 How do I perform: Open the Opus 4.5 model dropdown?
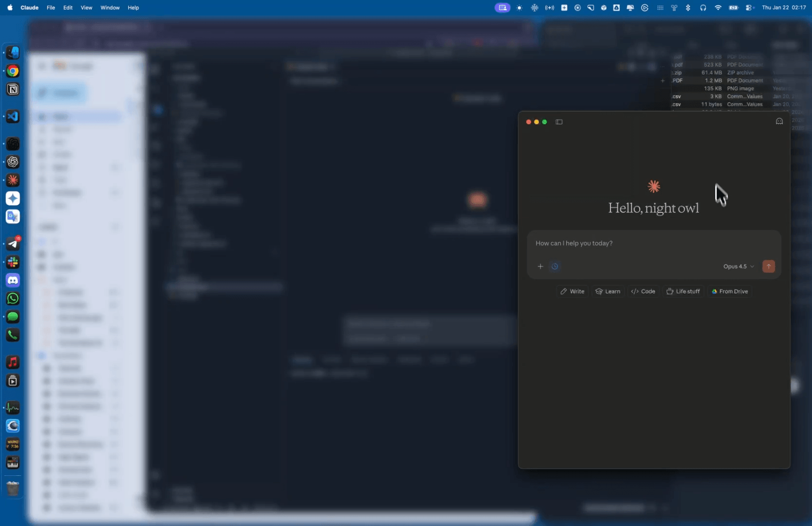(x=738, y=266)
